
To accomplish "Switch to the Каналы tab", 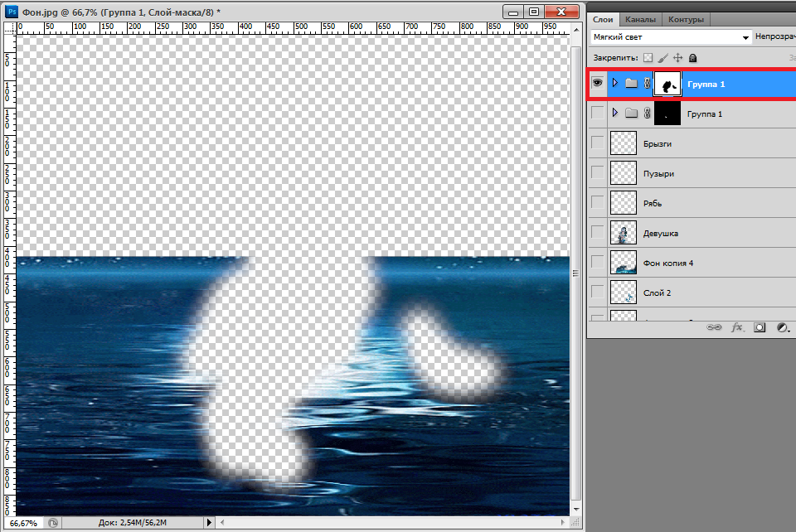I will [640, 19].
